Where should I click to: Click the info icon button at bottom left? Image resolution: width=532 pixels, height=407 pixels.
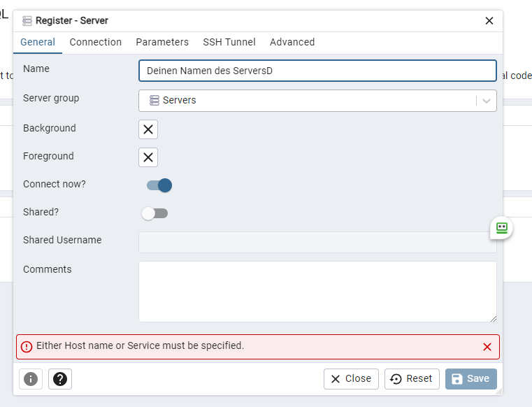(x=31, y=379)
